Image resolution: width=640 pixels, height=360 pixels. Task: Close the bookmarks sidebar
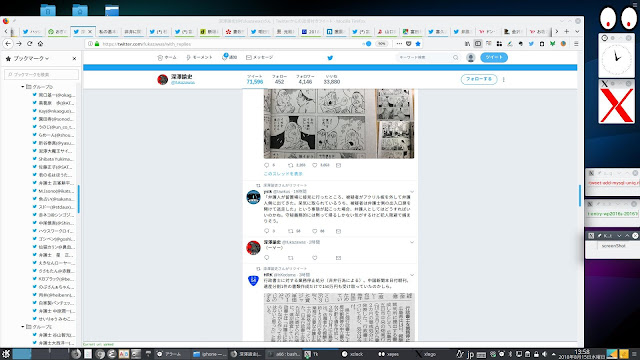74,59
